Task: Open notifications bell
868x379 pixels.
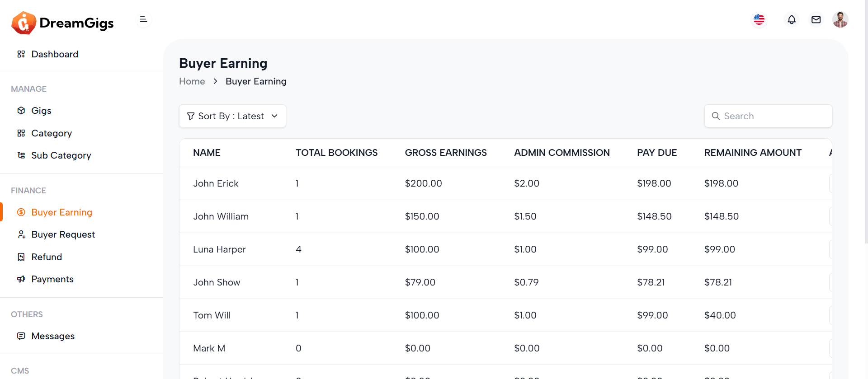Action: (792, 20)
